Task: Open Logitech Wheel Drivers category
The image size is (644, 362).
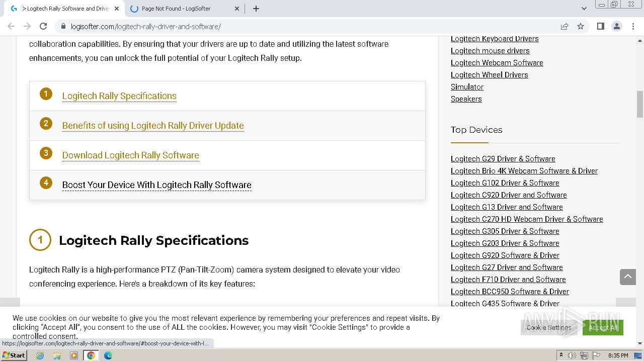Action: coord(490,75)
